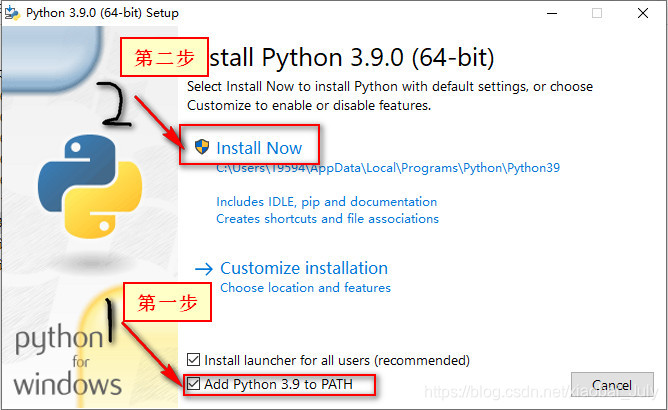Click the install path ending in Python39
Image resolution: width=668 pixels, height=410 pixels.
[x=388, y=168]
